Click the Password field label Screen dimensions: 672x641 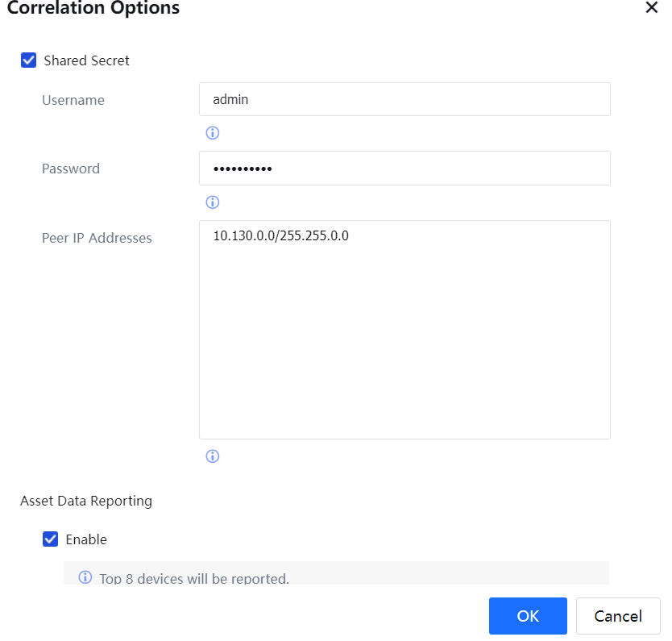pyautogui.click(x=71, y=169)
